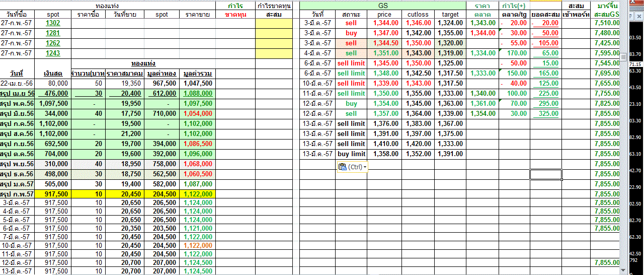This screenshot has width=644, height=275.
Task: Select gold value cell 967,500
Action: [x=162, y=84]
